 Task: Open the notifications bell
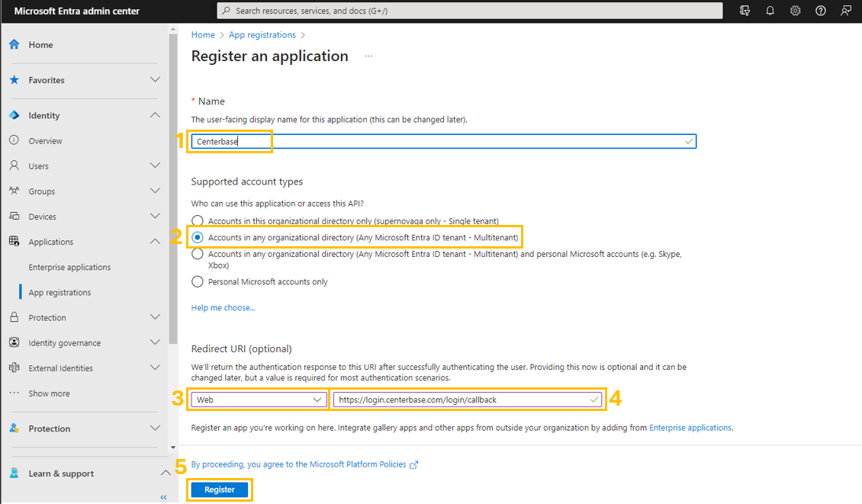coord(770,11)
